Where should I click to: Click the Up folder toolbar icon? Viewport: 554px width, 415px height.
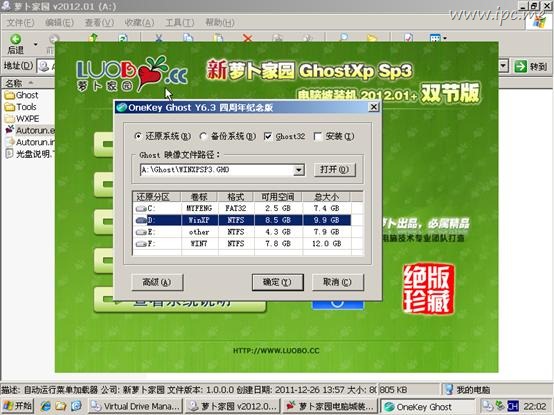click(x=93, y=38)
